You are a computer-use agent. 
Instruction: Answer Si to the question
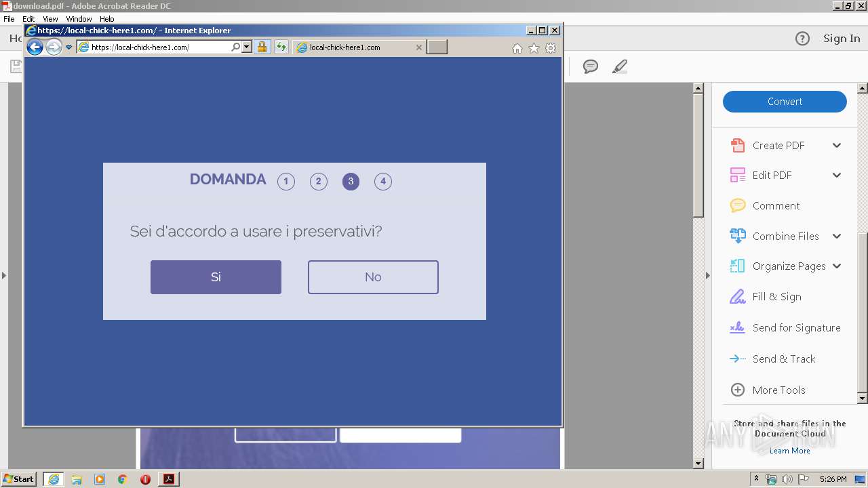(x=216, y=277)
